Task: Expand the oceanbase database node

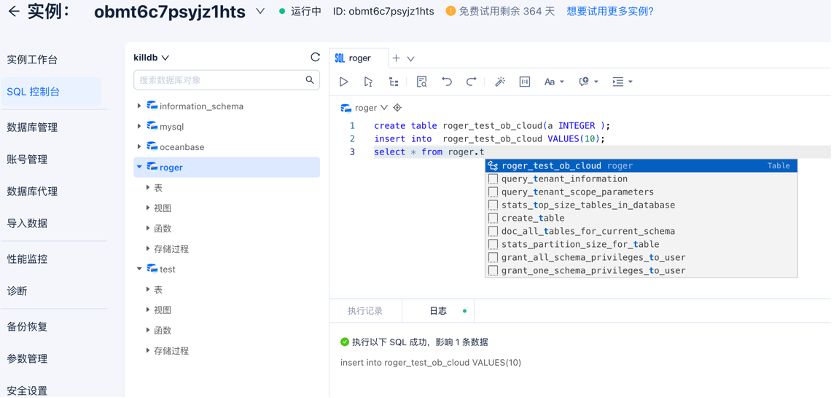Action: coord(139,146)
